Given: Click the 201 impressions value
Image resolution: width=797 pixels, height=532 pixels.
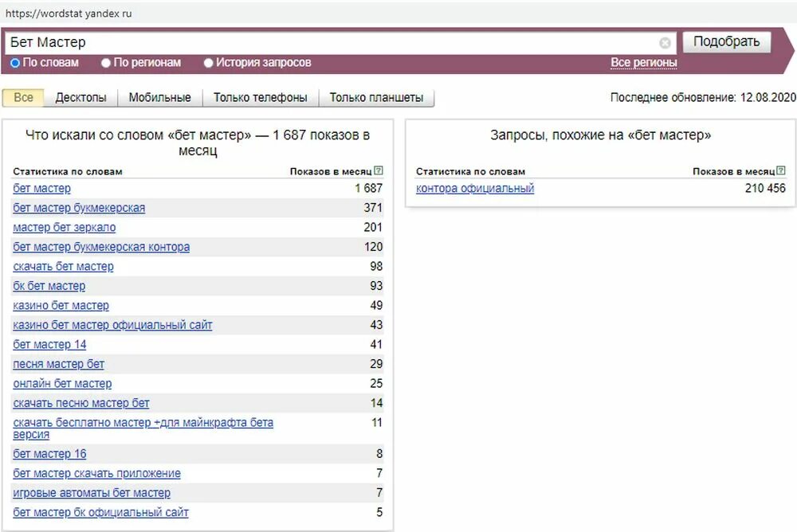Looking at the screenshot, I should click(372, 228).
